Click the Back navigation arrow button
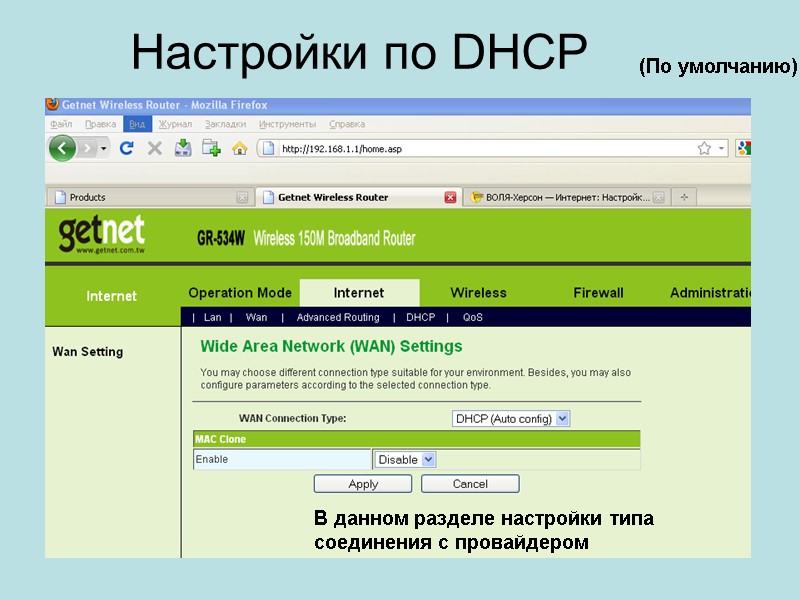This screenshot has width=800, height=600. [60, 147]
